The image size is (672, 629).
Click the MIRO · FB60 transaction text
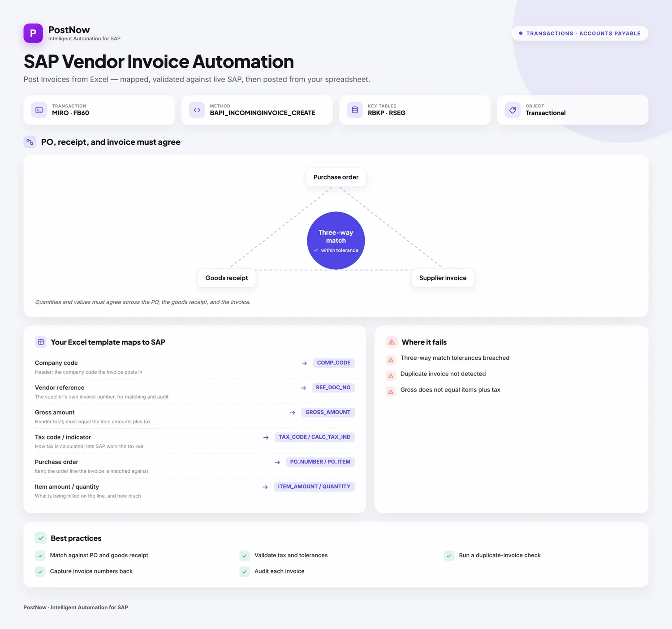tap(70, 113)
